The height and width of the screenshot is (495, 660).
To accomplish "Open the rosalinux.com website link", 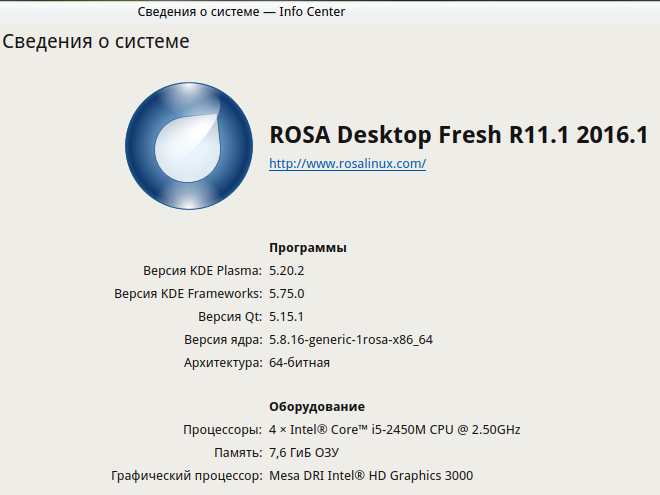I will (347, 163).
